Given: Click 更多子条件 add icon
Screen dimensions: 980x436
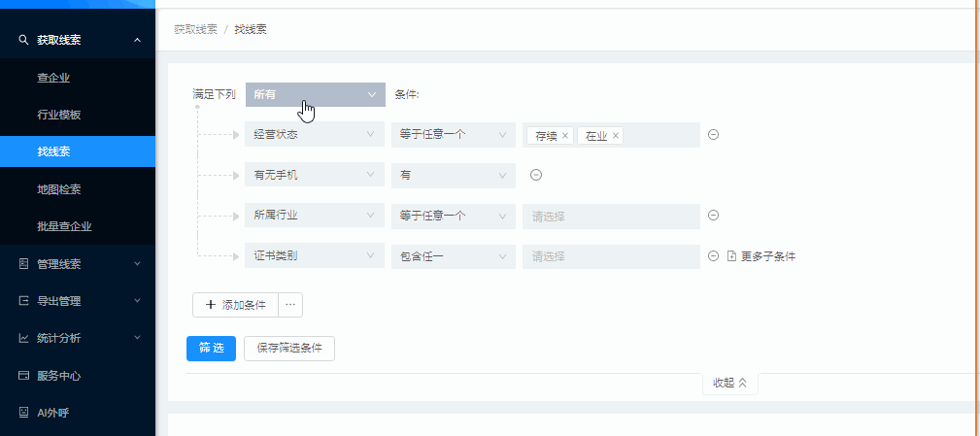Looking at the screenshot, I should [732, 256].
